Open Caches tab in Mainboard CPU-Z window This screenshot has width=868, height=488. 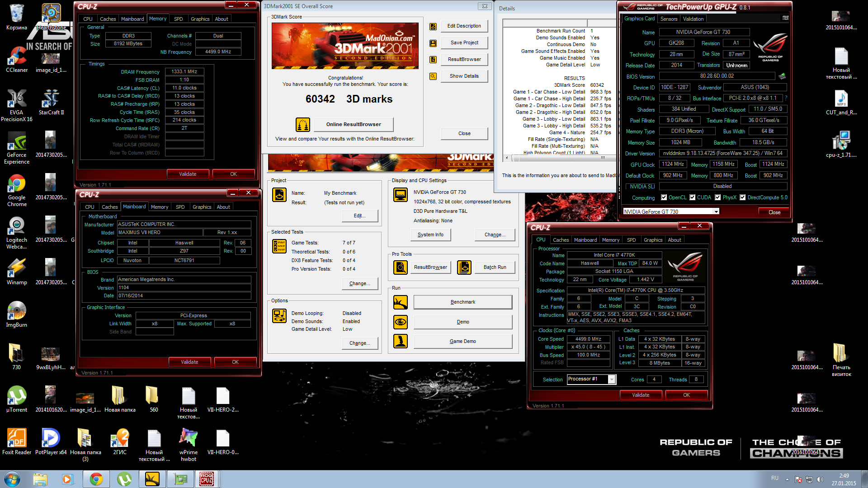[x=110, y=207]
